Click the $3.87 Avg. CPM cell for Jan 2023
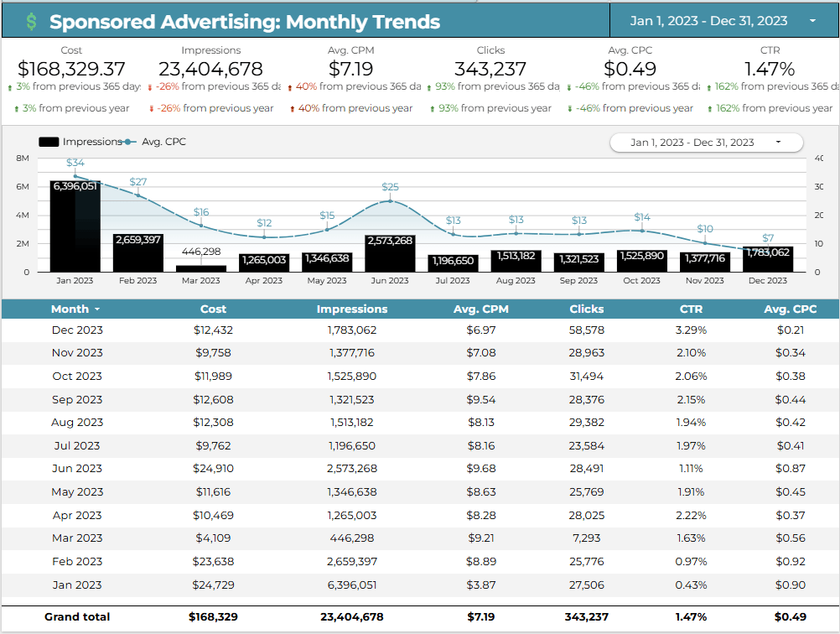 pyautogui.click(x=481, y=585)
